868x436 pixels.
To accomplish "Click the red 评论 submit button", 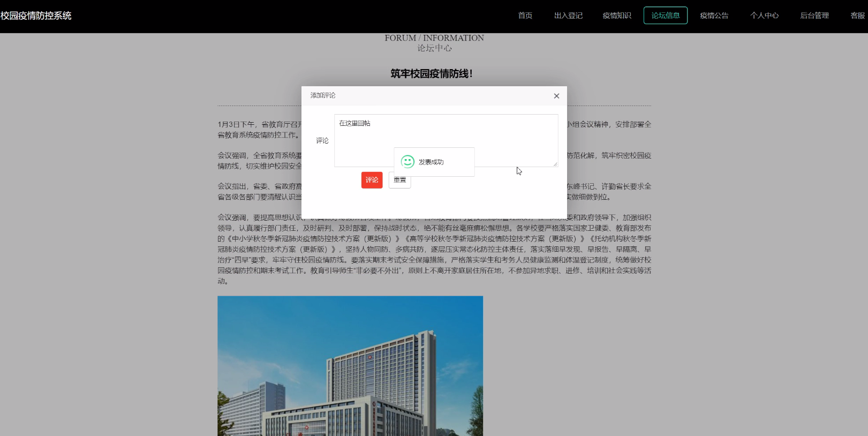I will (372, 180).
